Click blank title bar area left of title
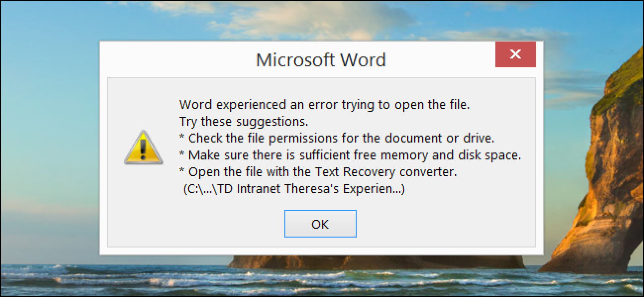The image size is (644, 297). (173, 59)
